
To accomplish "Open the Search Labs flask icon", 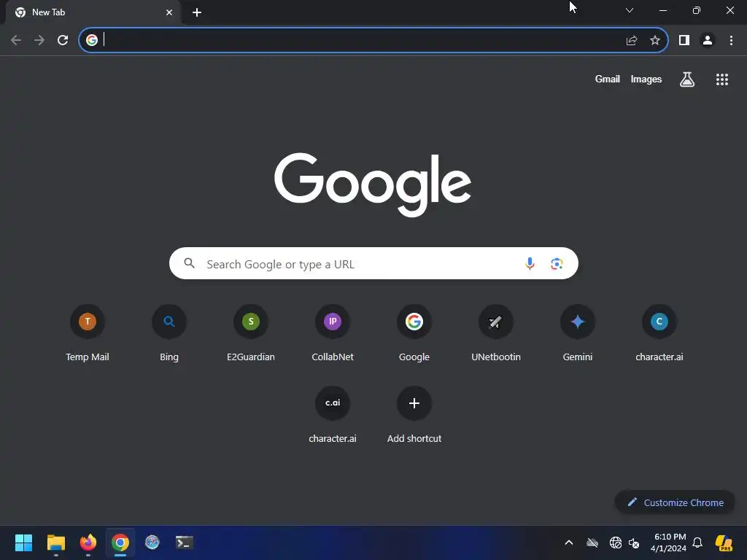I will tap(687, 79).
